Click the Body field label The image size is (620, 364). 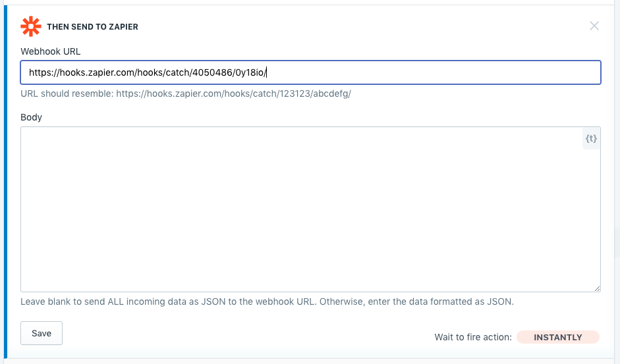coord(31,117)
